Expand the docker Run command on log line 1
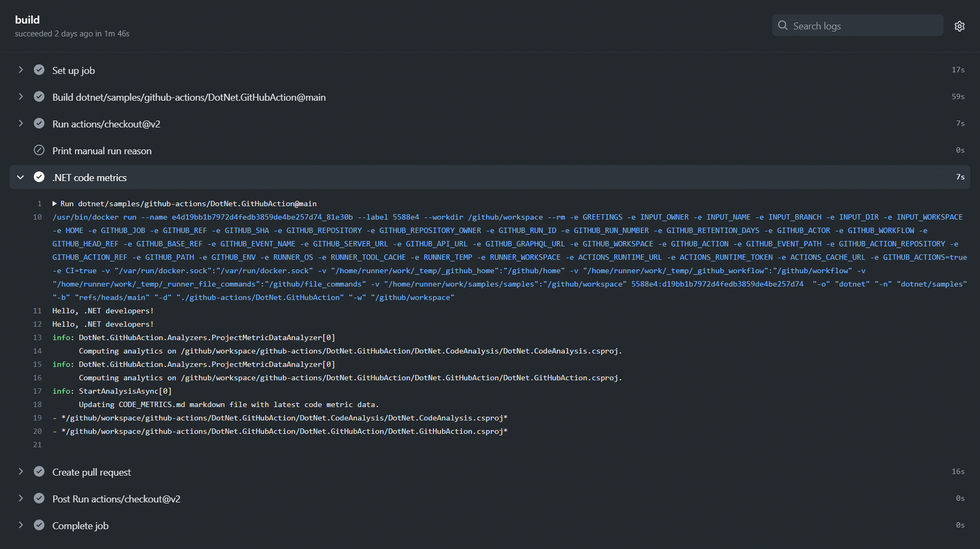The height and width of the screenshot is (549, 980). pos(54,203)
